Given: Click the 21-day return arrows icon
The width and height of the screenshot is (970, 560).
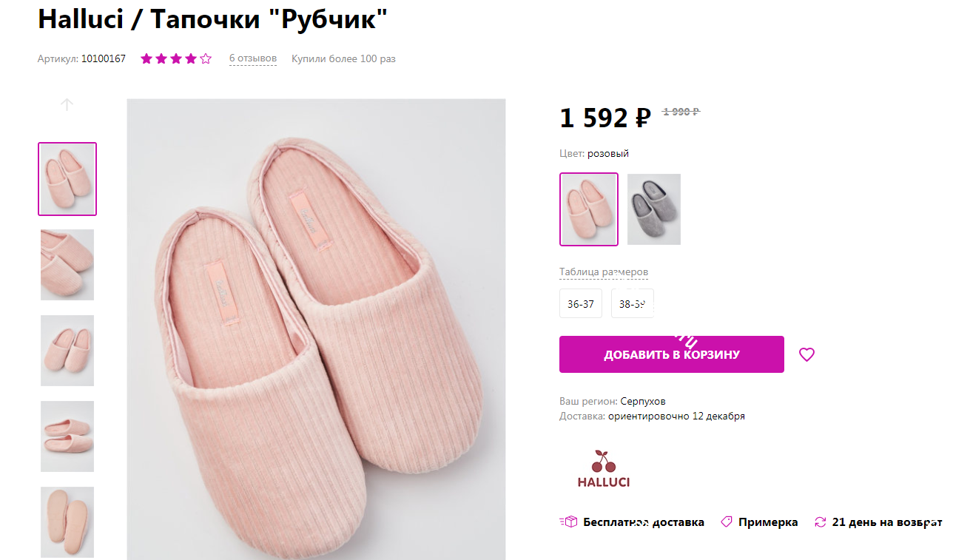Looking at the screenshot, I should (x=820, y=522).
